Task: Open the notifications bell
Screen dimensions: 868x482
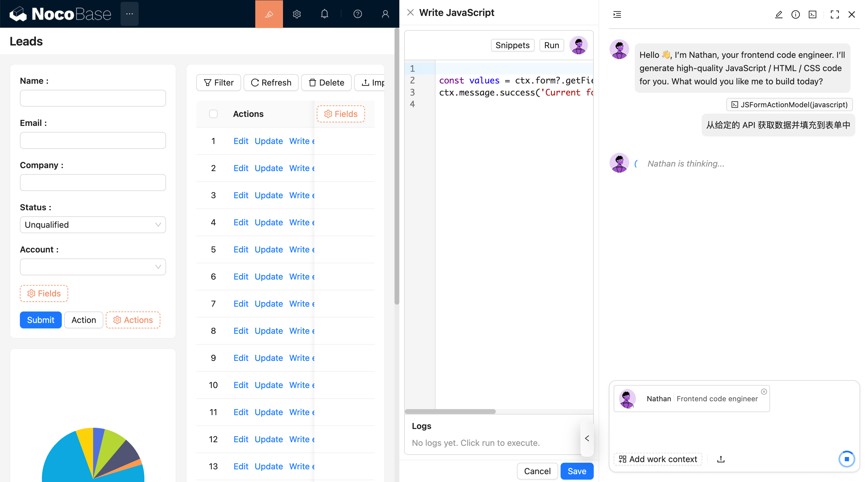Action: (x=324, y=14)
